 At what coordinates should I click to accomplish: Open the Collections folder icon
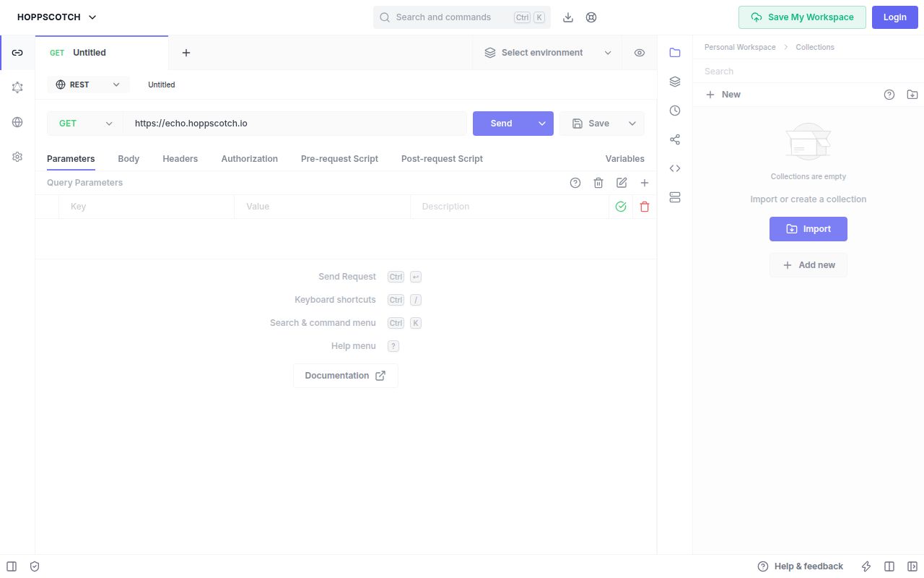[675, 53]
